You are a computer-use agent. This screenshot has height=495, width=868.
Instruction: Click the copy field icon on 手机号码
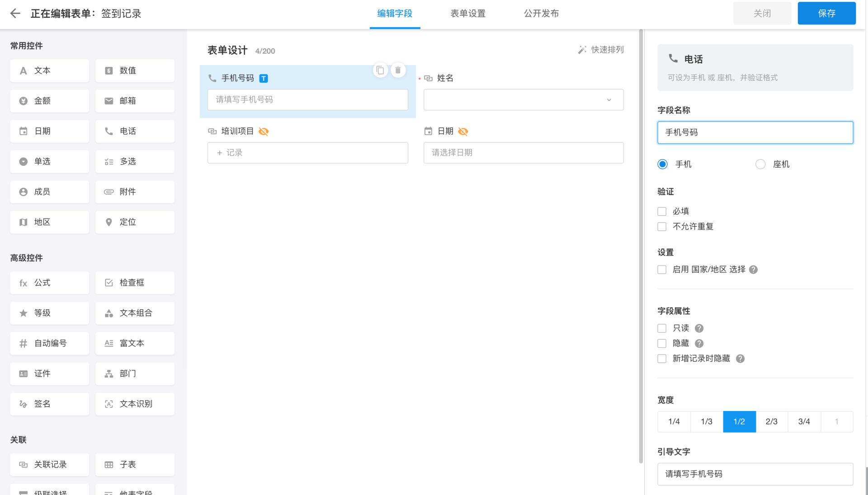pyautogui.click(x=380, y=70)
